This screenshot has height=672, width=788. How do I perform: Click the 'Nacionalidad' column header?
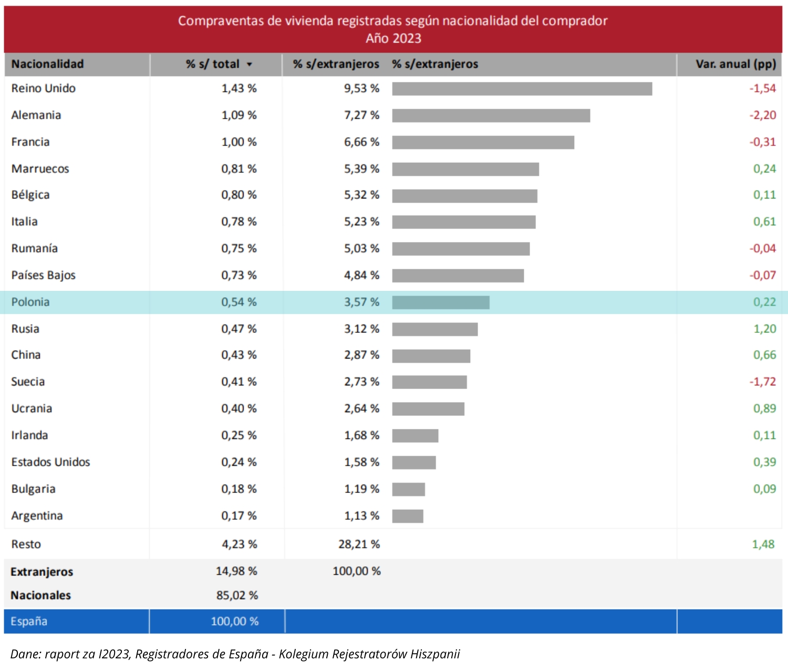point(47,64)
